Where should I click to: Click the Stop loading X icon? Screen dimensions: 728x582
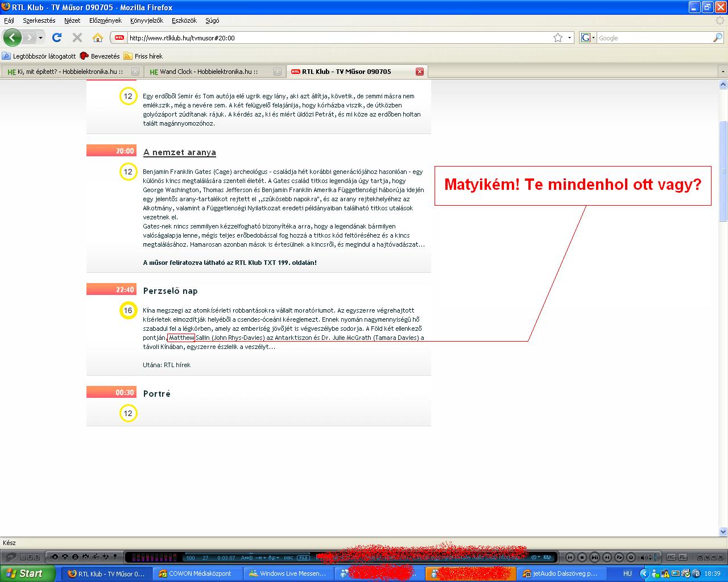(x=77, y=38)
